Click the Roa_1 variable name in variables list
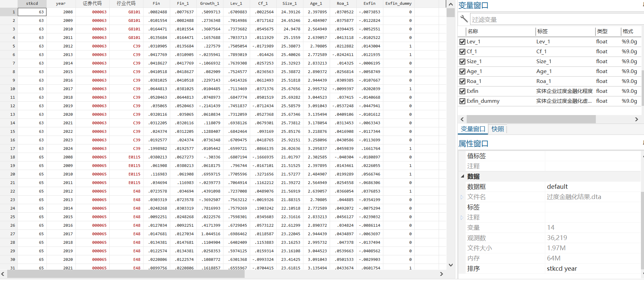 pos(474,81)
